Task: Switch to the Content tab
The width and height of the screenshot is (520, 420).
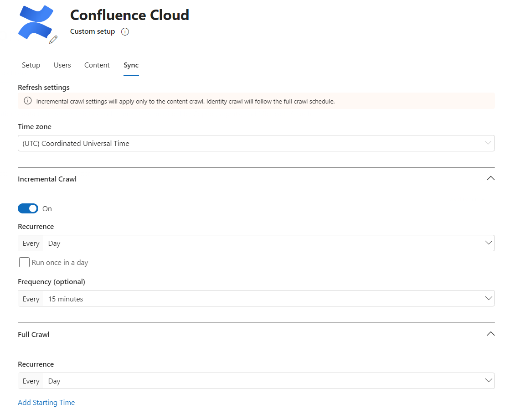Action: [97, 65]
